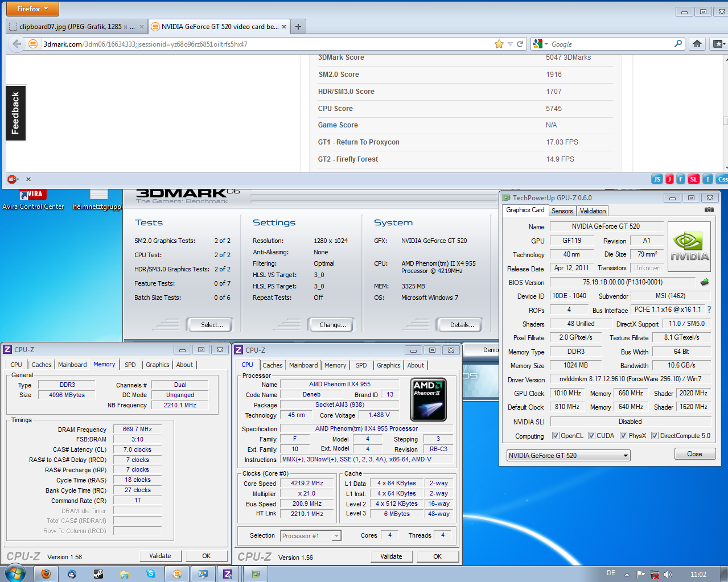Toggle the SL (Silverlight) add-on button
The height and width of the screenshot is (582, 728).
(693, 179)
